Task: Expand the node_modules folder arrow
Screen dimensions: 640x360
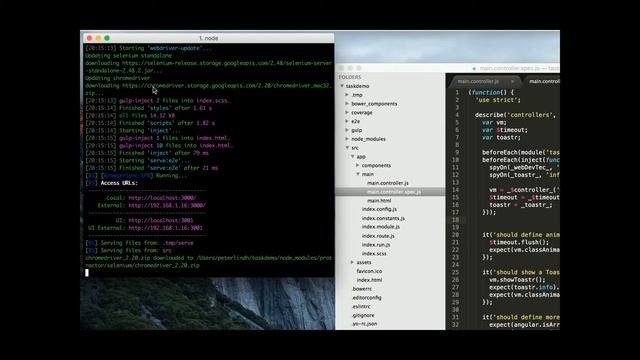Action: pyautogui.click(x=347, y=139)
